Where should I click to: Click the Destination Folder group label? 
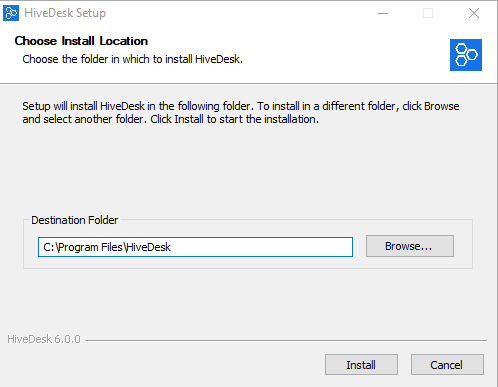pyautogui.click(x=74, y=220)
